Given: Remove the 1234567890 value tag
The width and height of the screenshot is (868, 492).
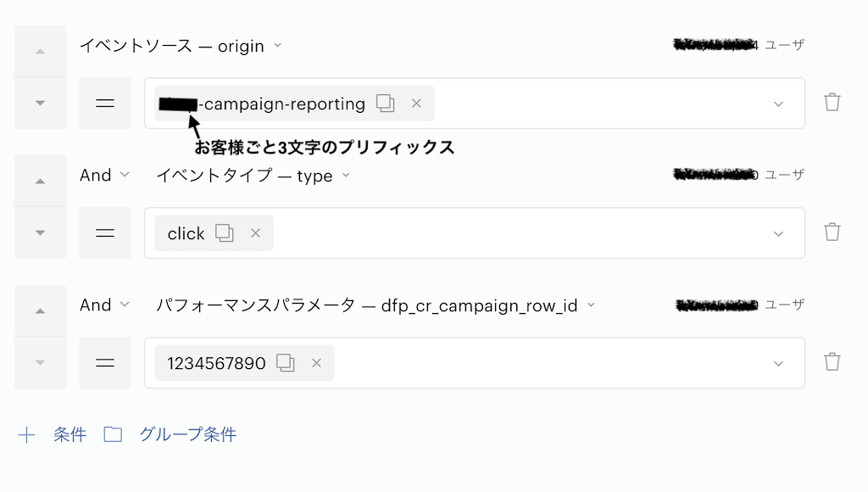Looking at the screenshot, I should coord(317,363).
